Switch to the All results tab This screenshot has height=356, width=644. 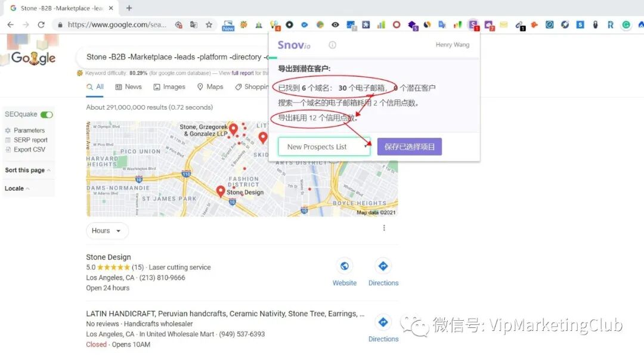(95, 87)
